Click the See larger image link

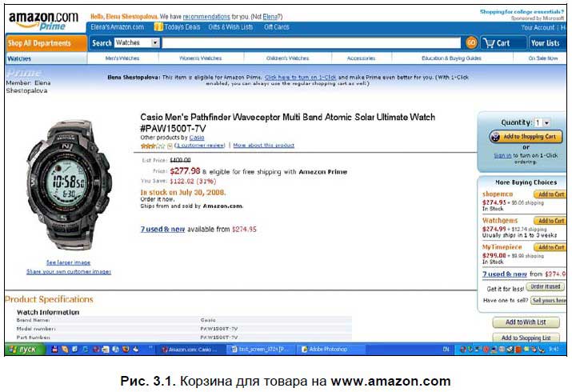tap(68, 262)
